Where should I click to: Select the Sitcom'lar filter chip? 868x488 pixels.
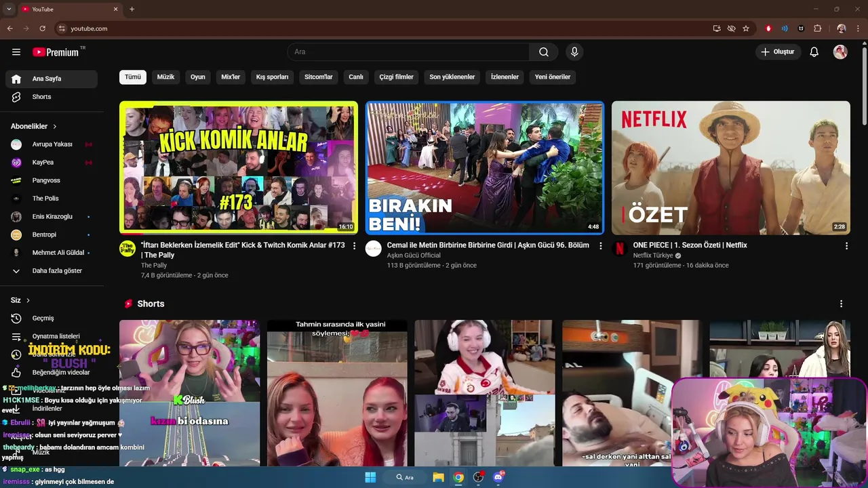(x=319, y=77)
